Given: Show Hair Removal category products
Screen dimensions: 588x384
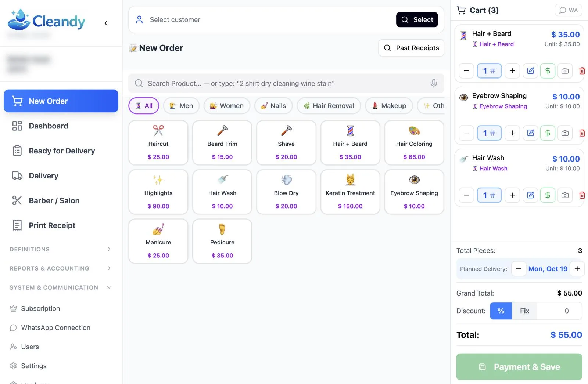Looking at the screenshot, I should [x=329, y=106].
